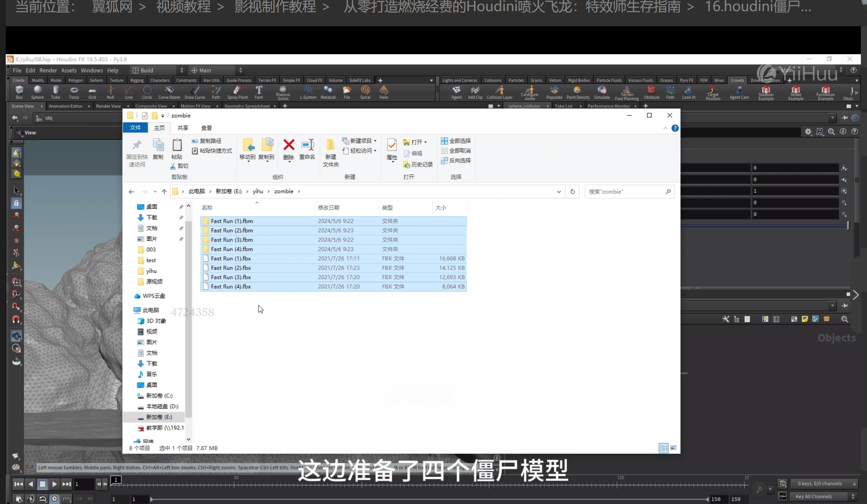Click the play forward button

point(54,484)
